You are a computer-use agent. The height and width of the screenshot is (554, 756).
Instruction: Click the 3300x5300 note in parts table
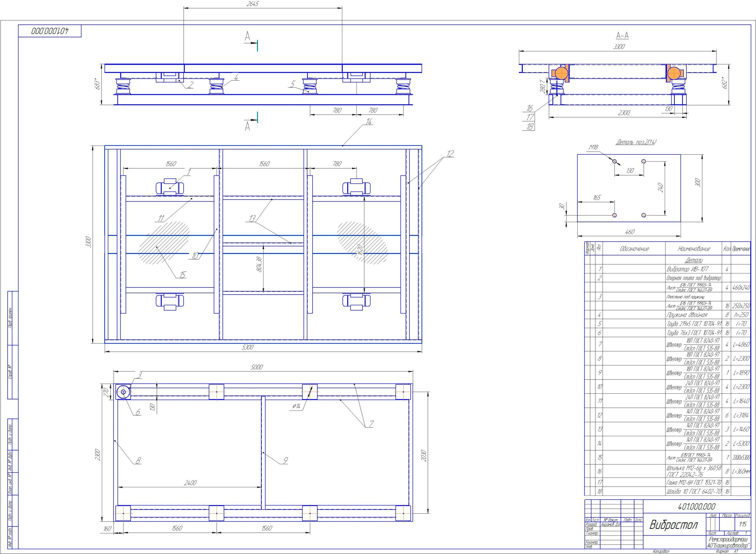click(741, 457)
